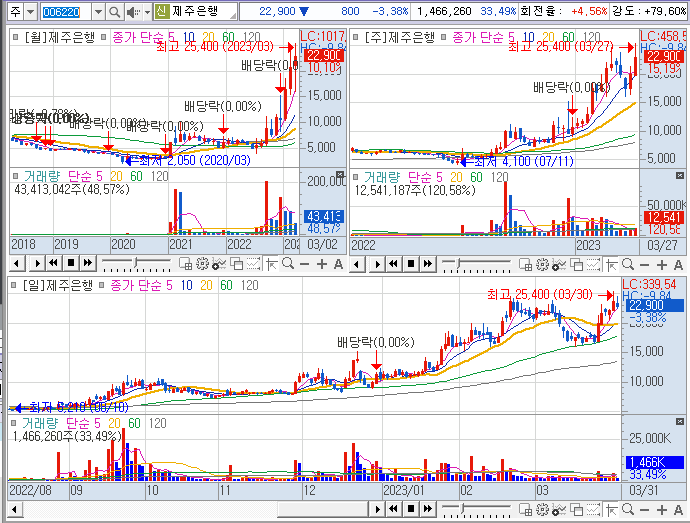The width and height of the screenshot is (690, 523).
Task: Click daily chart add-indicator line icon
Action: pyautogui.click(x=559, y=510)
